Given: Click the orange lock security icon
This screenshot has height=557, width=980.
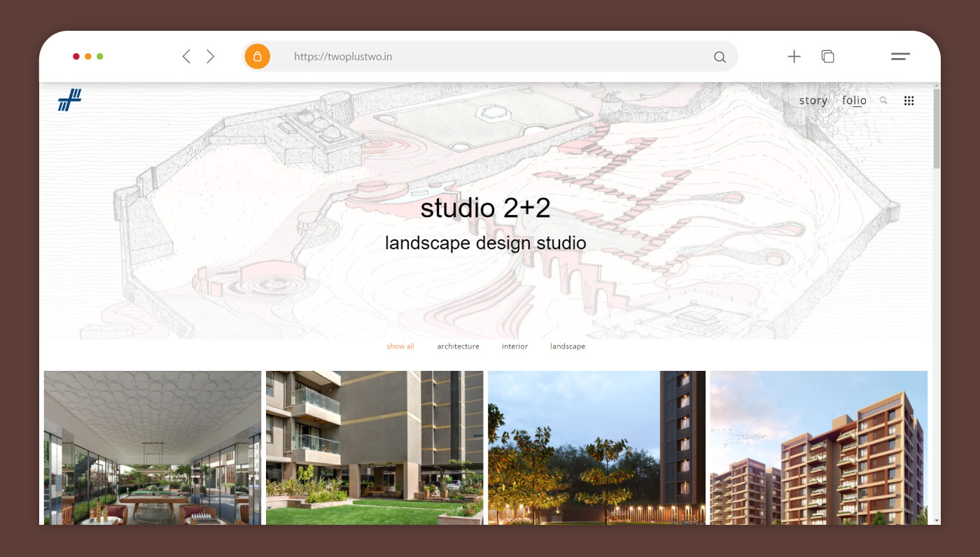Looking at the screenshot, I should (x=258, y=57).
